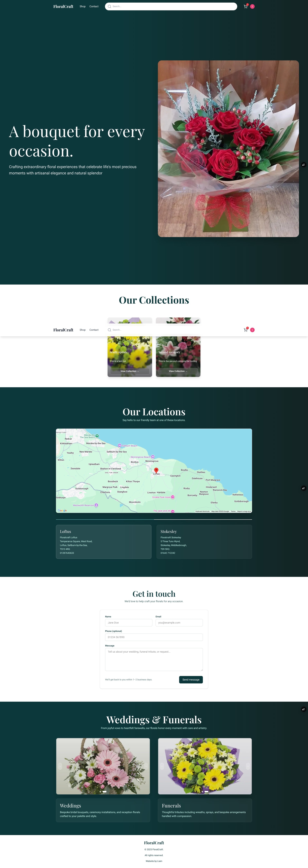The image size is (308, 868).
Task: Select the Loftus location card
Action: 103,541
